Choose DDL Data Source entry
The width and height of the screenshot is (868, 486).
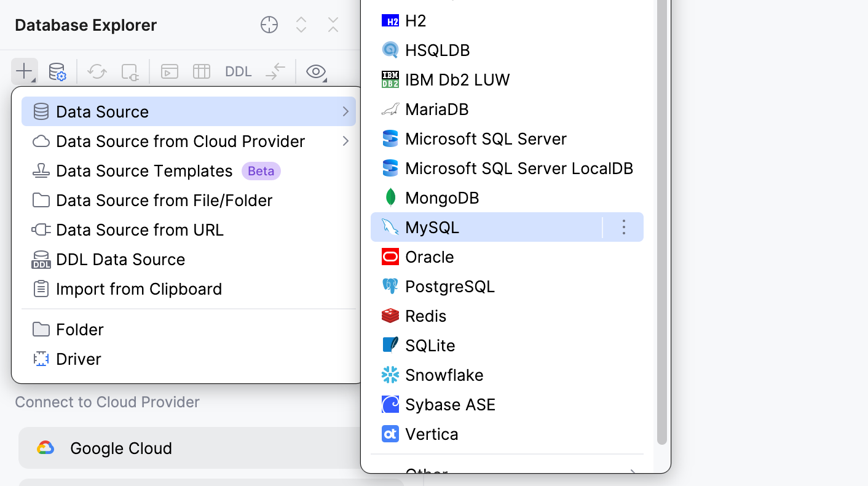coord(189,259)
